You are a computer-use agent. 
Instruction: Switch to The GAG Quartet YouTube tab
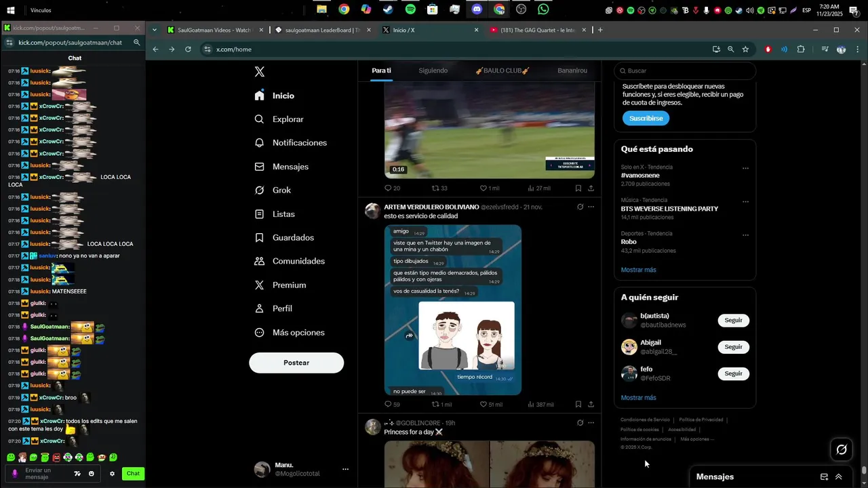click(537, 30)
